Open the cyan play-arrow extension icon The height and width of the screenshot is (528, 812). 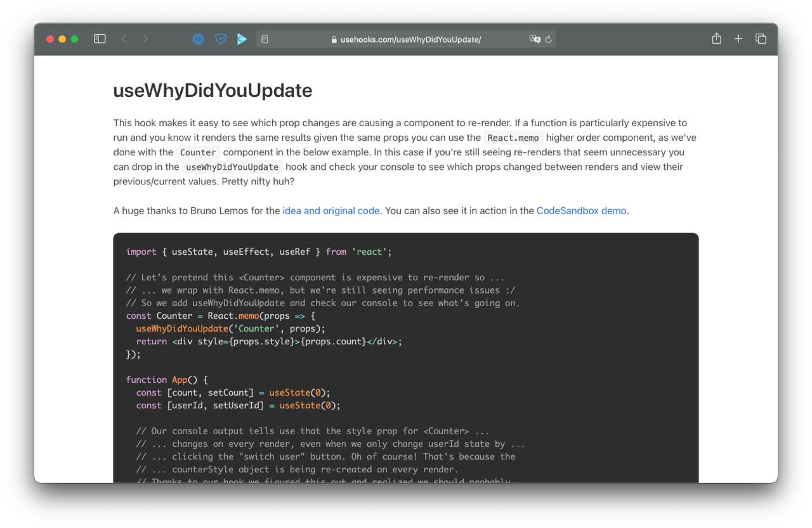click(x=241, y=39)
